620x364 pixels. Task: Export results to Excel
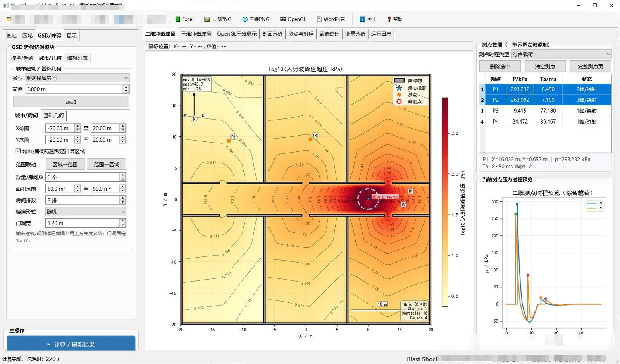pos(184,19)
